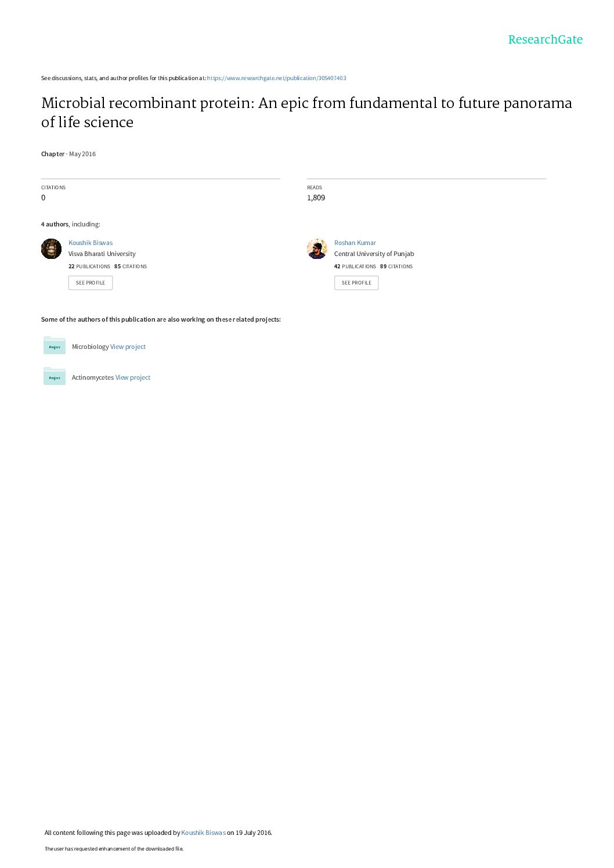The height and width of the screenshot is (868, 614).
Task: Click the Actinomycetes project folder icon
Action: (x=55, y=376)
